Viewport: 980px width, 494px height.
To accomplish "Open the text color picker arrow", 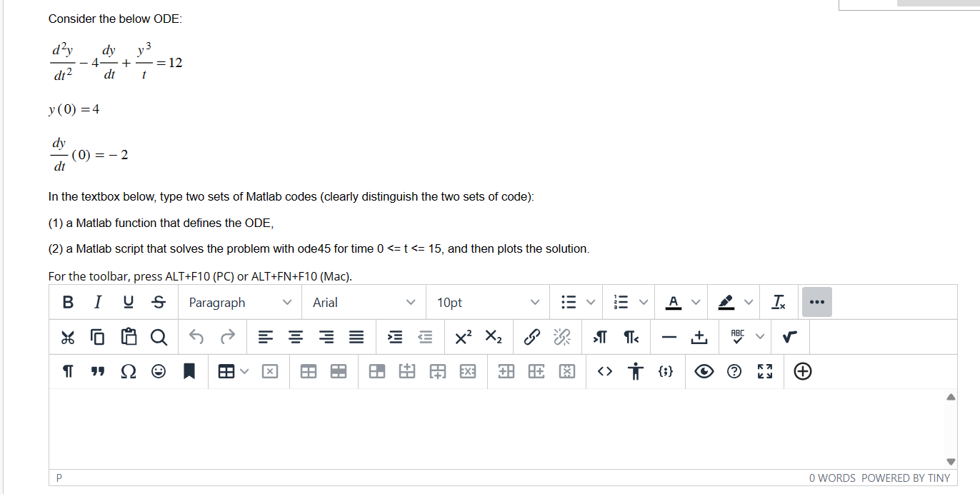I will click(x=695, y=303).
